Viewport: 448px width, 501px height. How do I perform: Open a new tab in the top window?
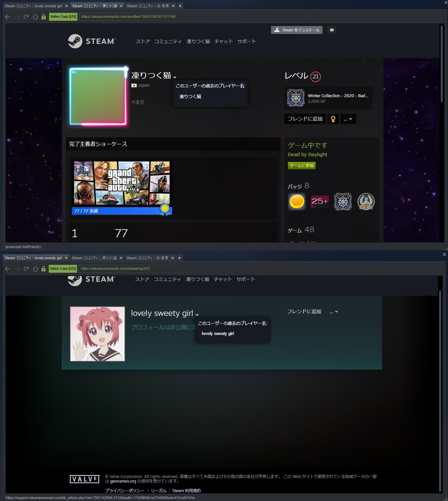[x=180, y=6]
